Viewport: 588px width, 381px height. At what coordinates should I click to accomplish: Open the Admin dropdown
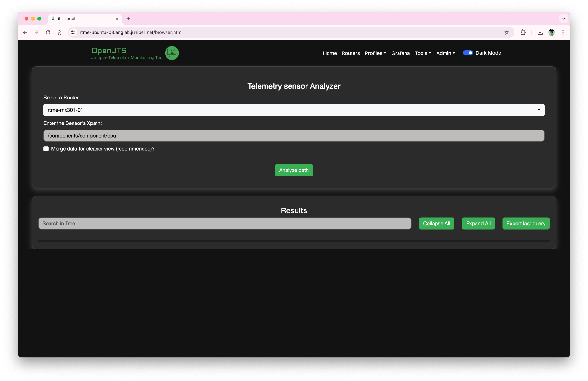click(x=445, y=53)
